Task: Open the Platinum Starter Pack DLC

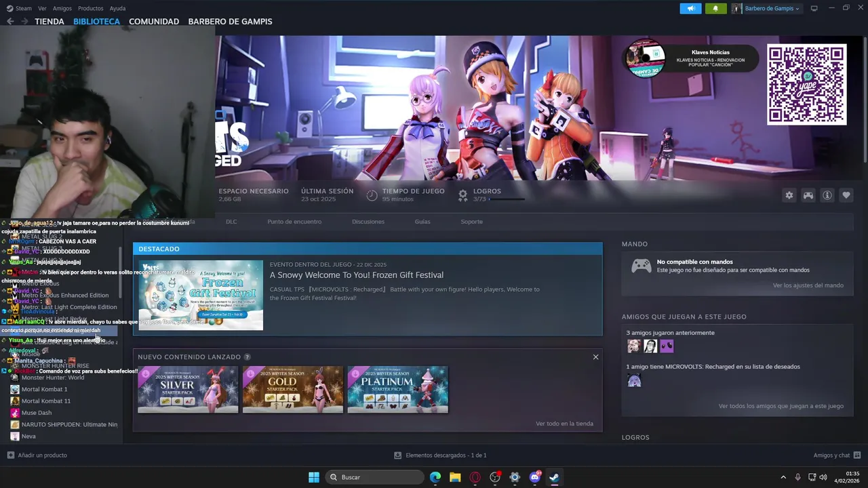Action: pyautogui.click(x=398, y=389)
